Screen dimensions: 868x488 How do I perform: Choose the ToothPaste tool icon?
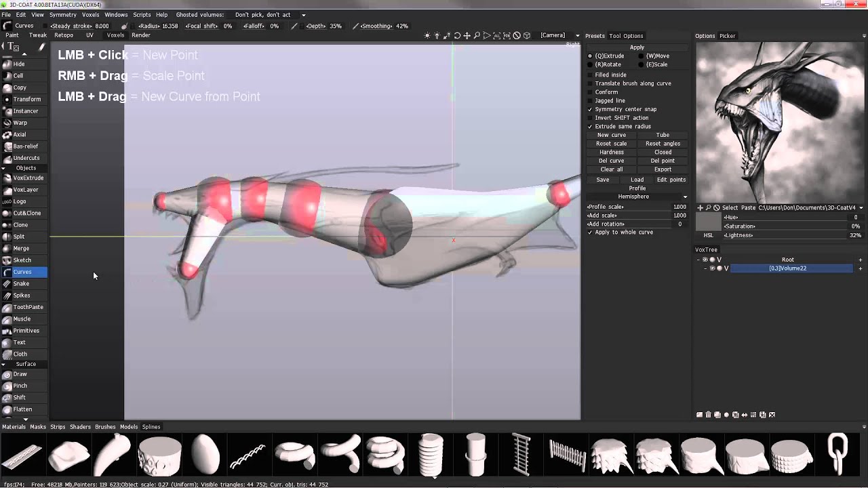[x=7, y=307]
